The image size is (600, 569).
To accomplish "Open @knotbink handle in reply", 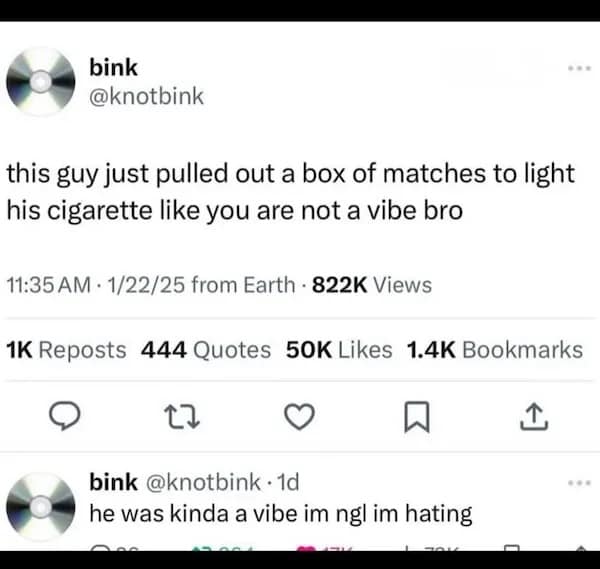I will pyautogui.click(x=203, y=482).
